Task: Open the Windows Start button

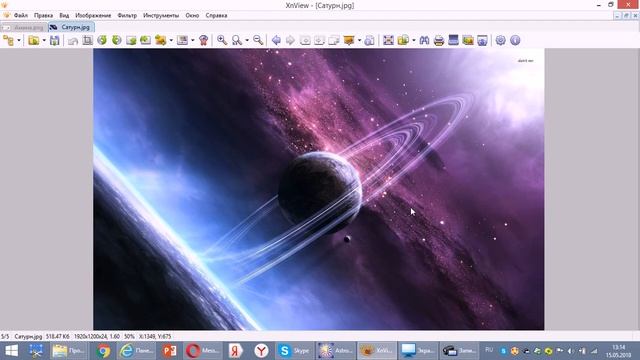Action: pyautogui.click(x=11, y=351)
